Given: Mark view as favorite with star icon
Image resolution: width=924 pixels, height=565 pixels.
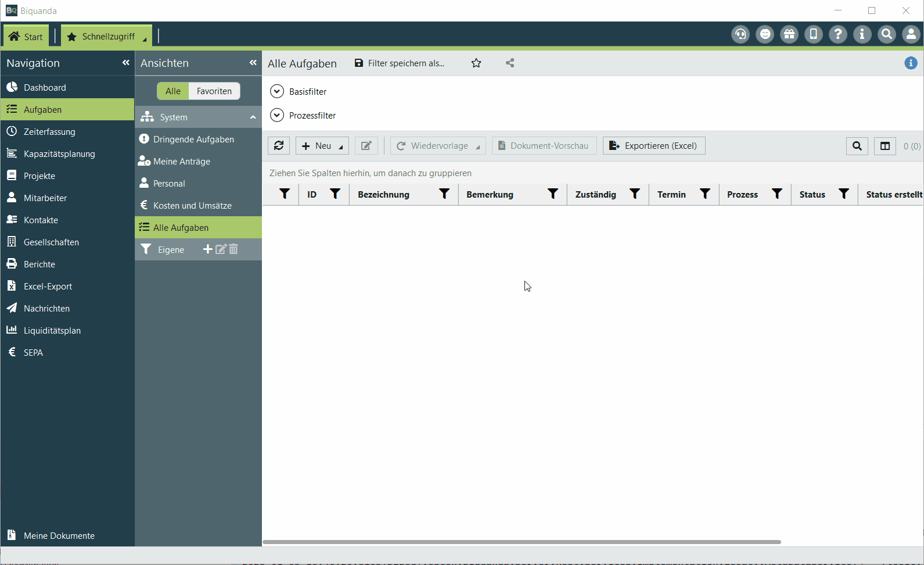Looking at the screenshot, I should [x=476, y=63].
